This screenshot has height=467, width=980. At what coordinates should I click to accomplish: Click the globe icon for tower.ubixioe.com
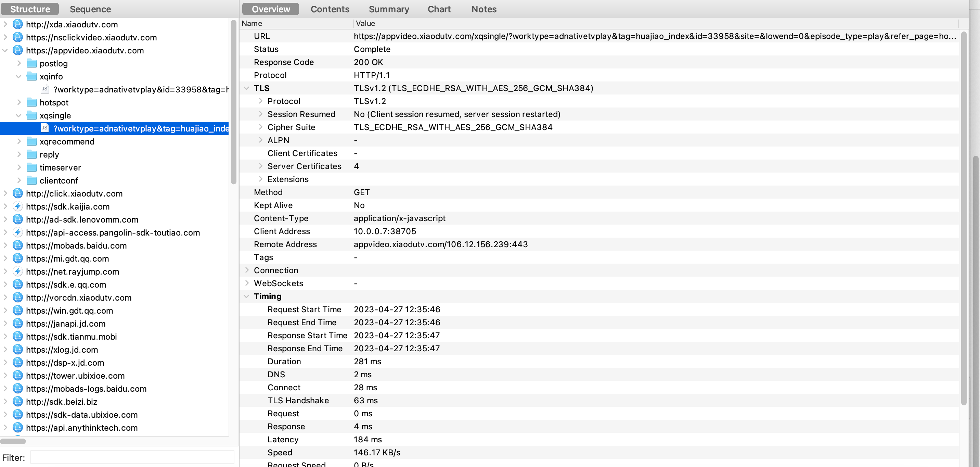click(17, 376)
